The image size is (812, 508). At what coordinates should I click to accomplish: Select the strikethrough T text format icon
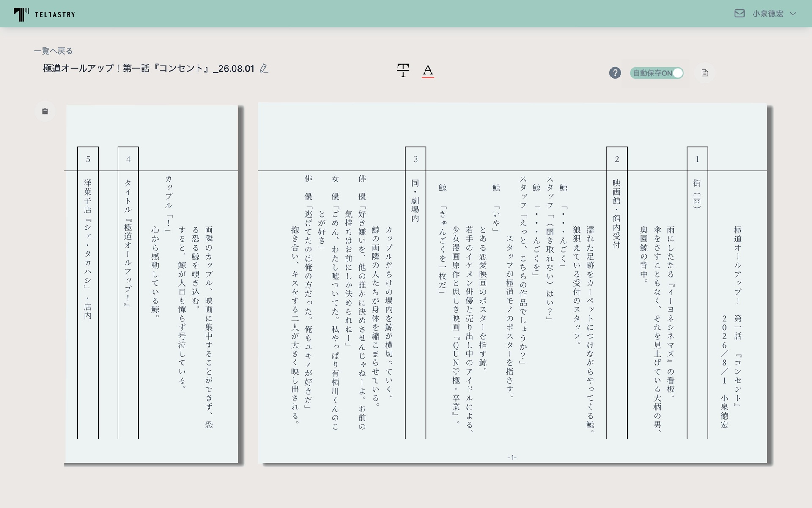pyautogui.click(x=403, y=70)
